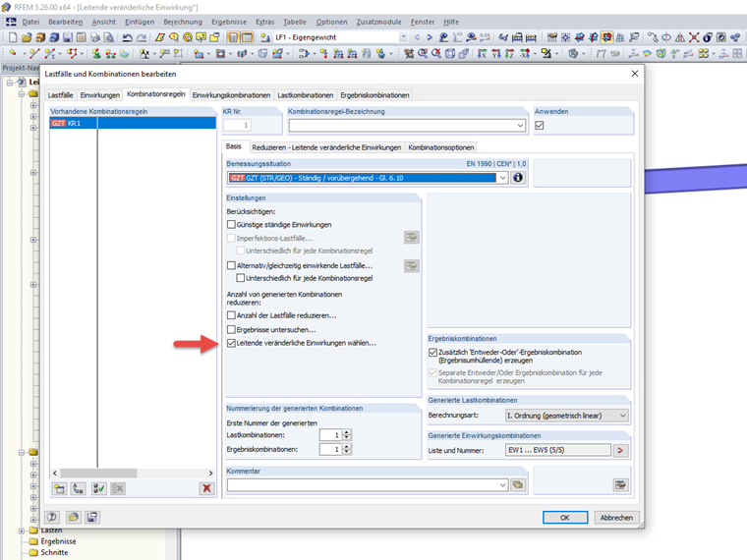Uncheck Leitende veränderliche Einwirkungen wählen
Image resolution: width=747 pixels, height=560 pixels.
pyautogui.click(x=231, y=343)
